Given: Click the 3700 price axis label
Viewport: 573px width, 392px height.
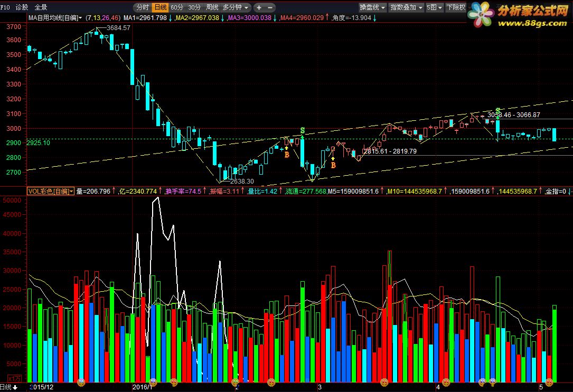Looking at the screenshot, I should click(x=14, y=27).
